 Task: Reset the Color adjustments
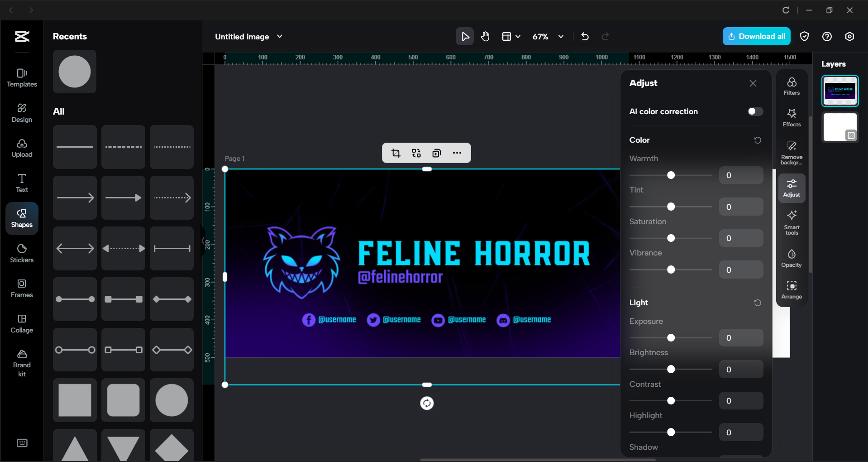[757, 140]
